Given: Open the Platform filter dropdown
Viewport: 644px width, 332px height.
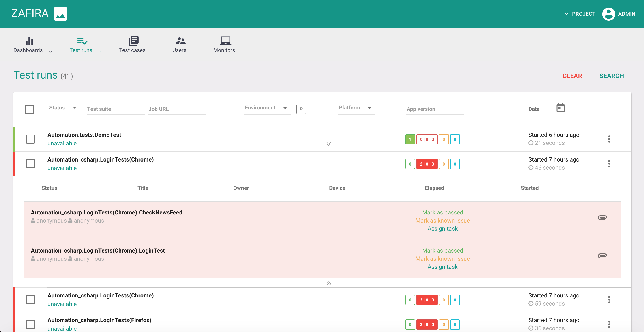Looking at the screenshot, I should click(356, 108).
